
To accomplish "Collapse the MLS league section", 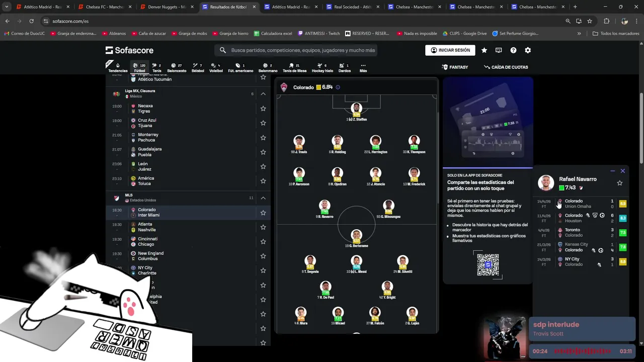I will pyautogui.click(x=263, y=198).
